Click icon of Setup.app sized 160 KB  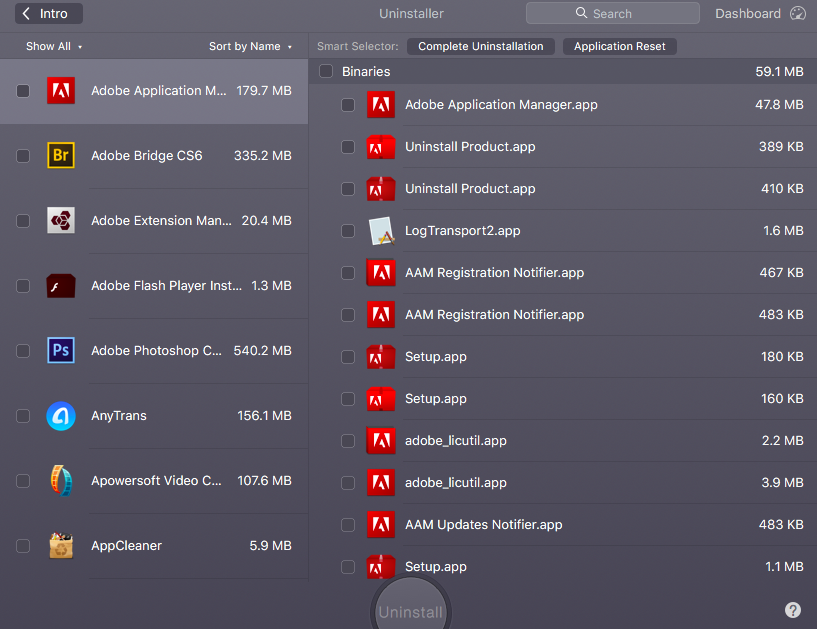[381, 399]
